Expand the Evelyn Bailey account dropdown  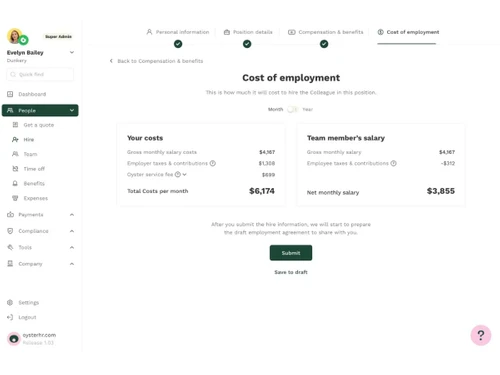coord(72,52)
